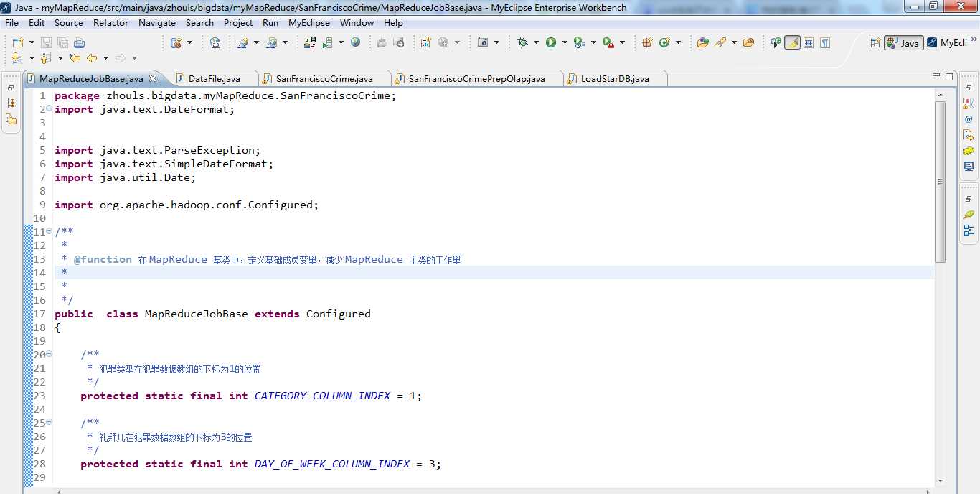Click the green Run button icon
This screenshot has height=494, width=980.
pos(551,42)
